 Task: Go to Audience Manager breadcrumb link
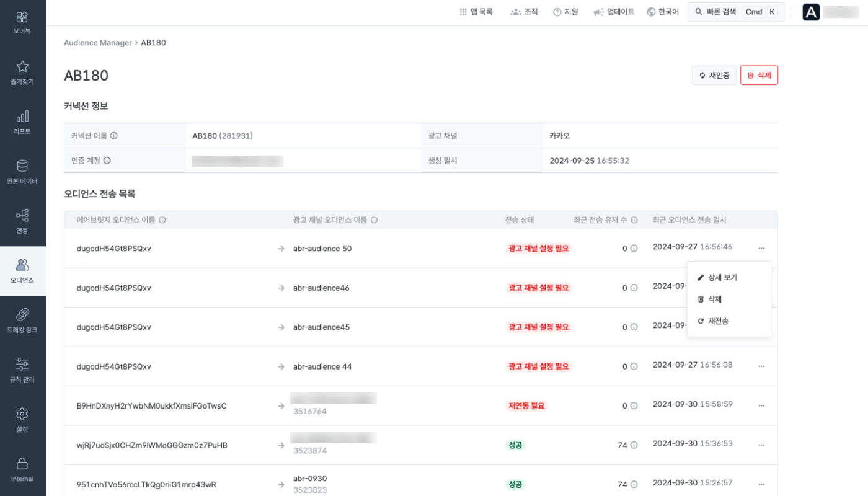click(x=98, y=43)
